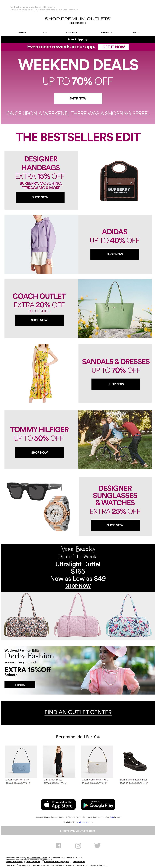Image resolution: width=155 pixels, height=868 pixels.
Task: Click the GET IT NOW app button
Action: [x=113, y=47]
